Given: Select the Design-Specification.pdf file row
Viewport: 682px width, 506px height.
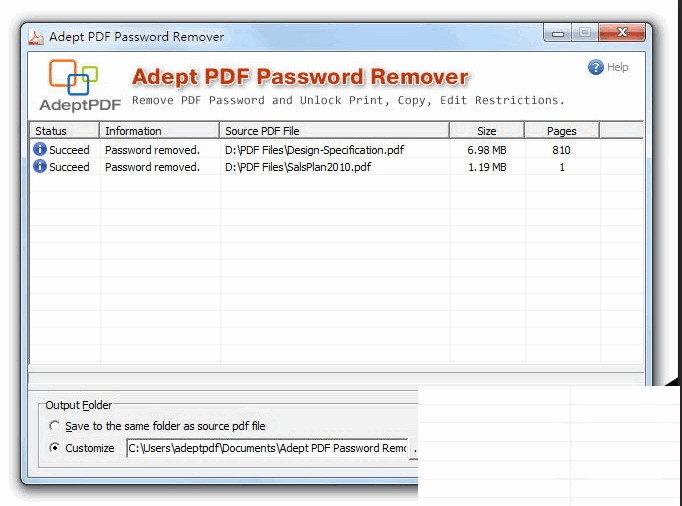Looking at the screenshot, I should click(x=337, y=150).
